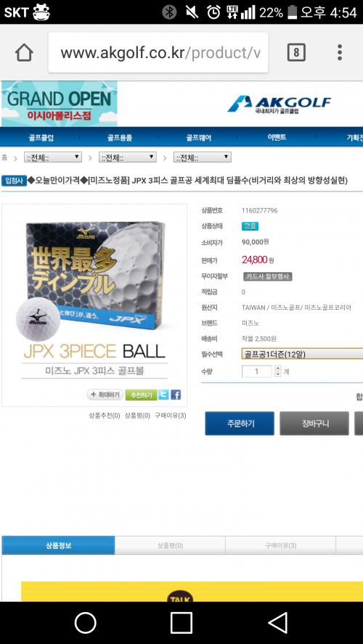Increase quantity with the stepper arrow
The image size is (363, 644).
(x=278, y=369)
